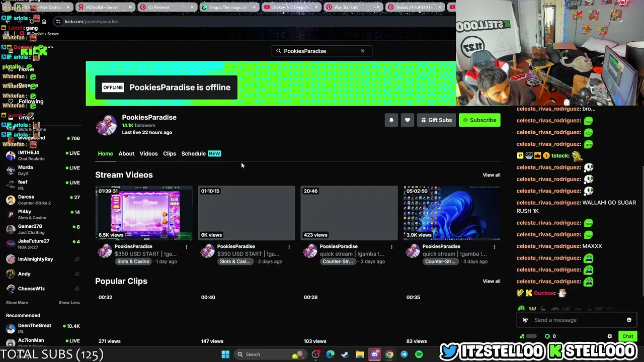Viewport: 644px width, 362px height.
Task: Open the 00:32 popular clip
Action: click(x=144, y=320)
